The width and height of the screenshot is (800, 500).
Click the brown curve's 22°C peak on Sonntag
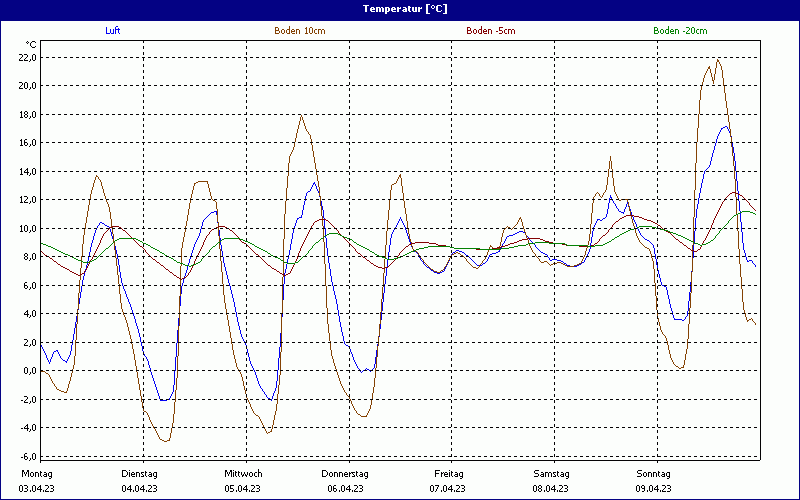point(718,60)
